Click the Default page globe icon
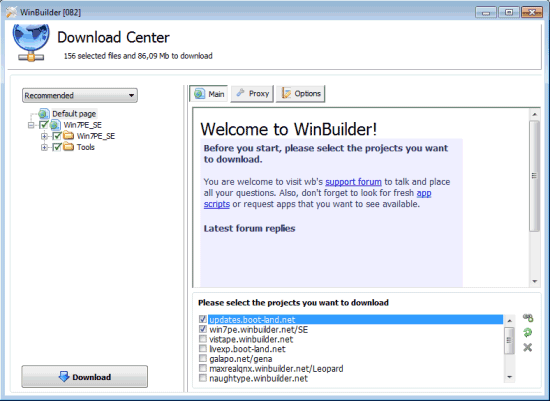The height and width of the screenshot is (401, 550). coord(44,114)
